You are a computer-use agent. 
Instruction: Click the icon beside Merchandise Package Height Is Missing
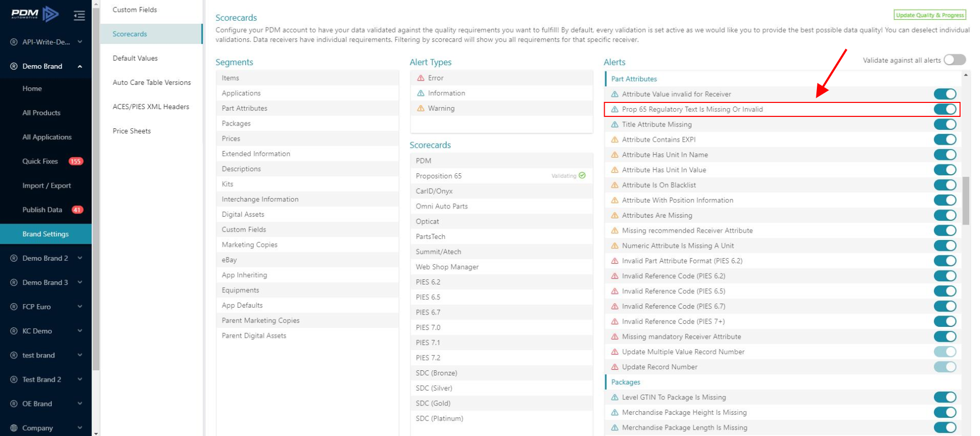(615, 412)
